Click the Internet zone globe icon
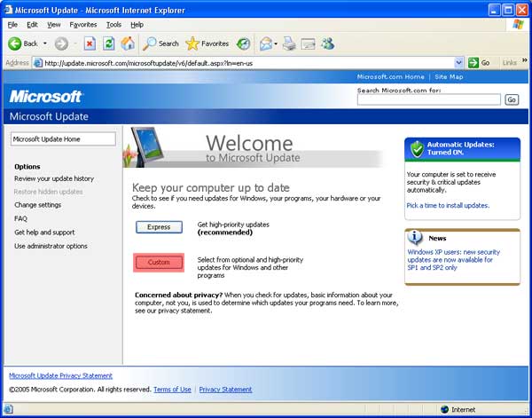This screenshot has width=532, height=418. pos(444,409)
